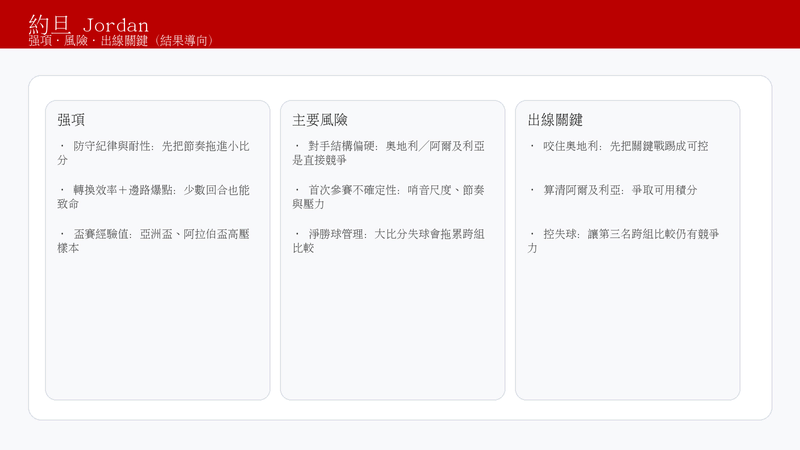Select the '强項' card heading
The width and height of the screenshot is (800, 450).
point(71,120)
